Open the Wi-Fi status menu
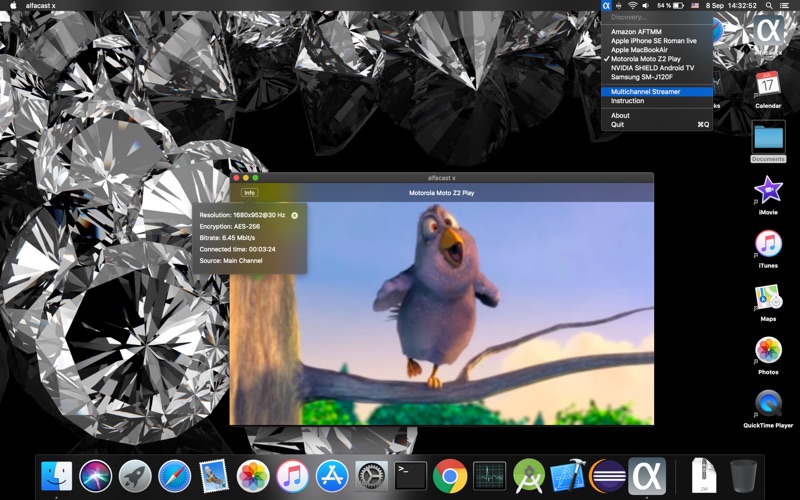Image resolution: width=800 pixels, height=500 pixels. click(632, 6)
